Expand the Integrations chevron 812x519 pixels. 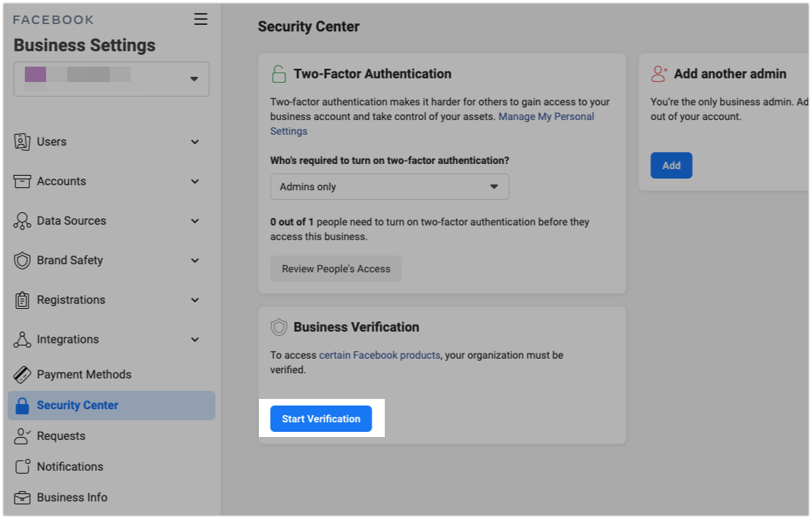(x=195, y=340)
